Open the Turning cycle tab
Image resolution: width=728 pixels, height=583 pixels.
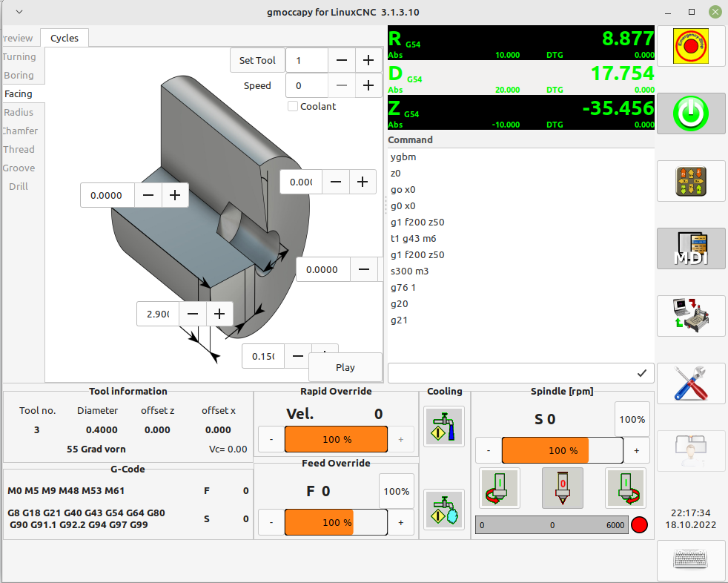(x=19, y=56)
